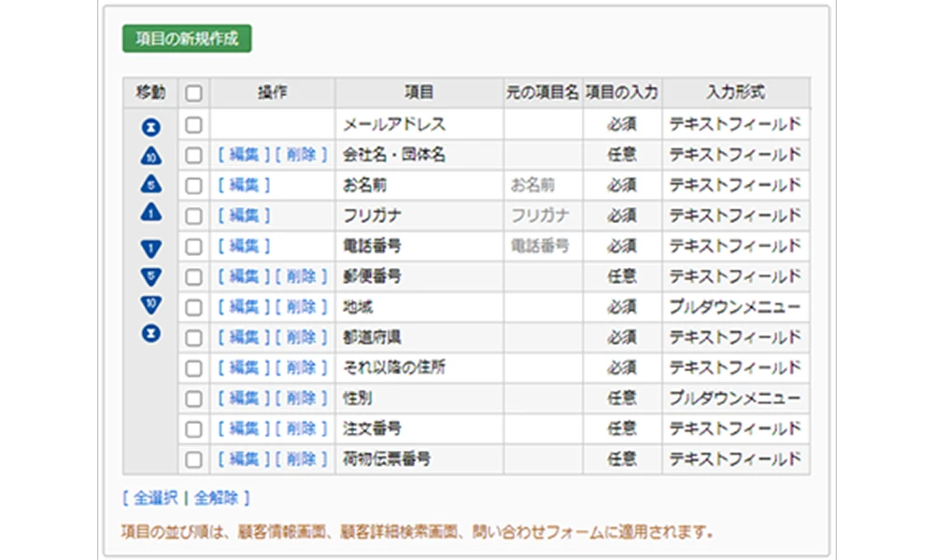Click the 会社名・団体名 item name cell

(419, 155)
